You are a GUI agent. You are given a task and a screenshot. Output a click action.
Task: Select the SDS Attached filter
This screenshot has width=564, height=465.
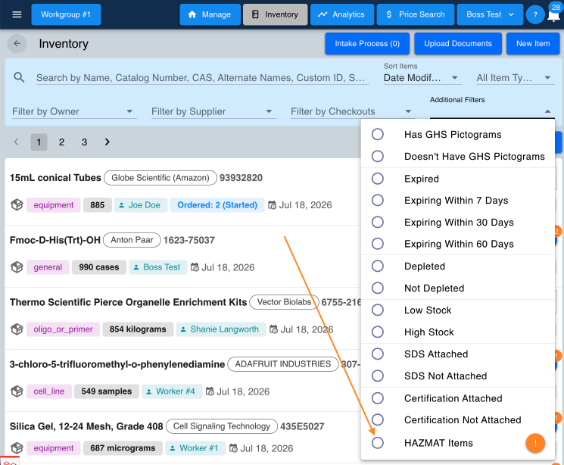click(458, 354)
